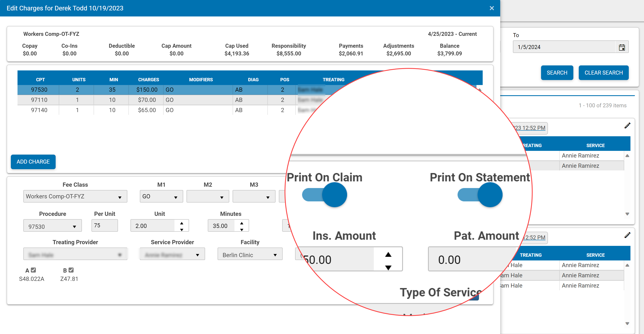Toggle Print On Statement off
This screenshot has width=644, height=334.
[480, 195]
